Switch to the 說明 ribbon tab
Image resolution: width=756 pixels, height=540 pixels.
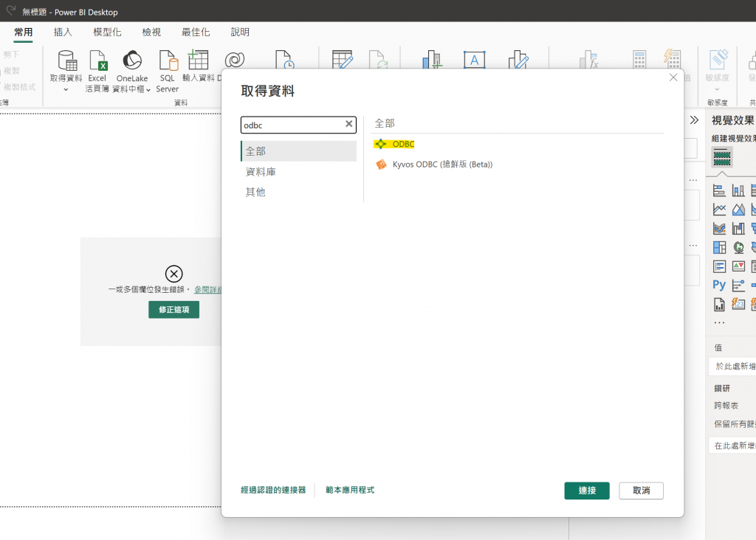(240, 32)
